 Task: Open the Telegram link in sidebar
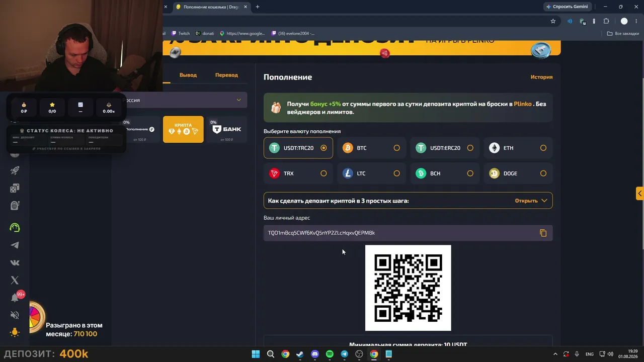tap(15, 245)
